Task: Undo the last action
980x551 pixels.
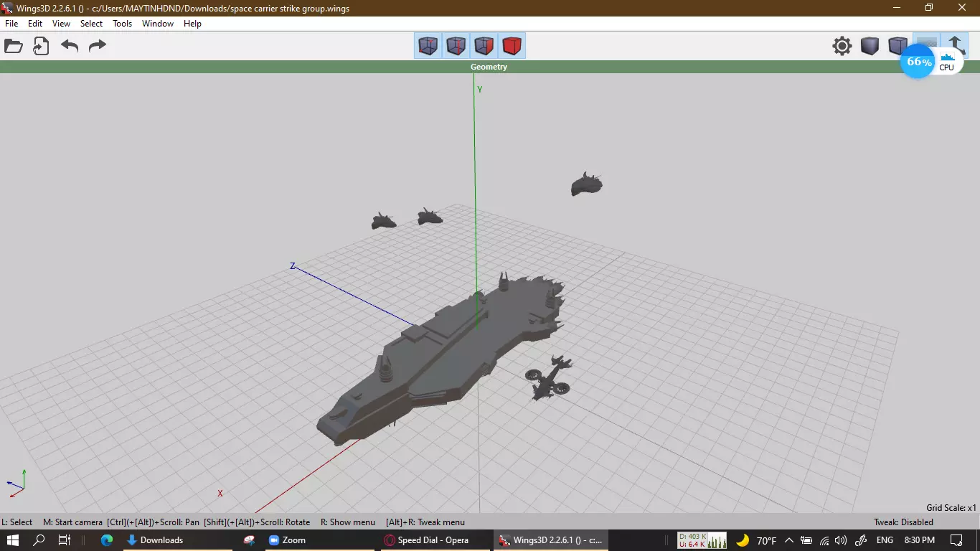Action: coord(70,47)
